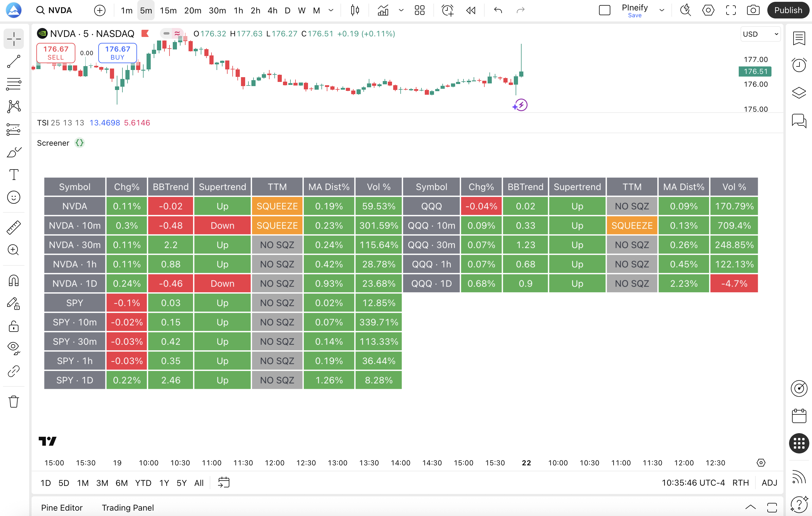
Task: Open the Indicators menu icon
Action: [383, 10]
